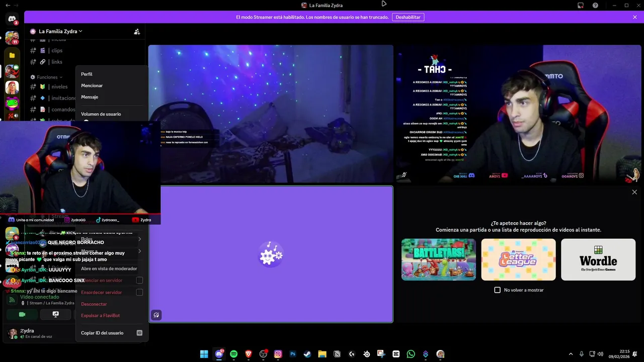Open Steam from the taskbar

[x=307, y=354]
